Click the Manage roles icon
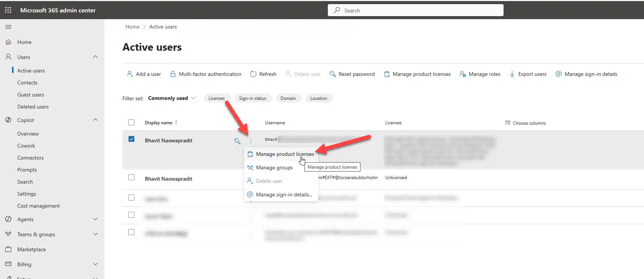The image size is (644, 279). [463, 74]
